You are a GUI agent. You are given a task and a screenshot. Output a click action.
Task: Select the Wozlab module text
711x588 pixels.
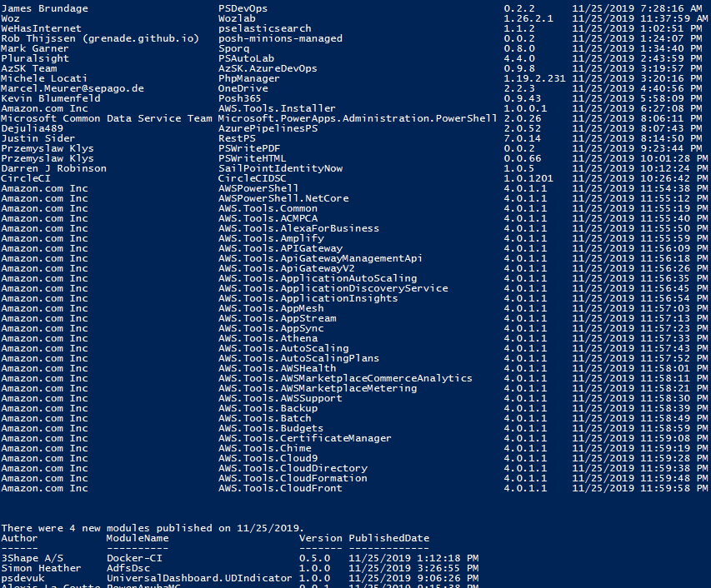pyautogui.click(x=237, y=18)
